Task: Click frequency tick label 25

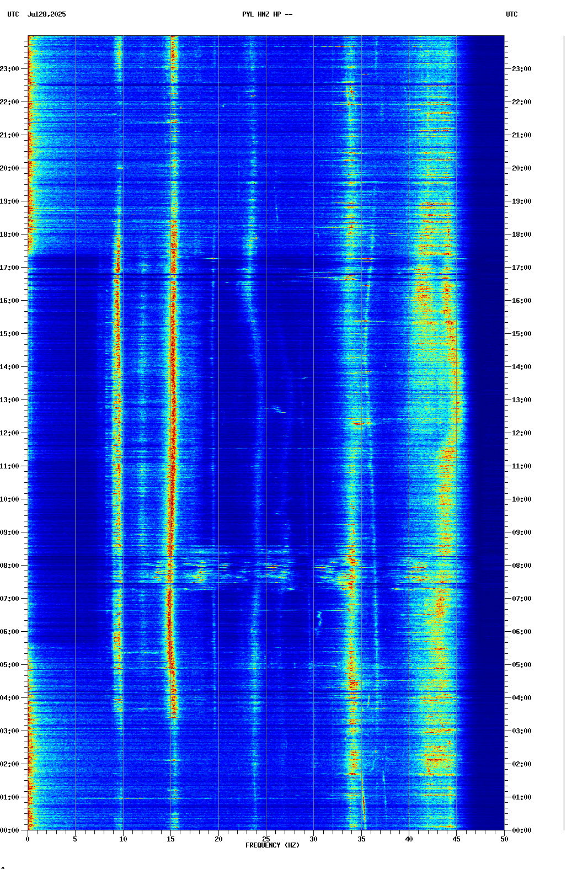Action: tap(266, 839)
